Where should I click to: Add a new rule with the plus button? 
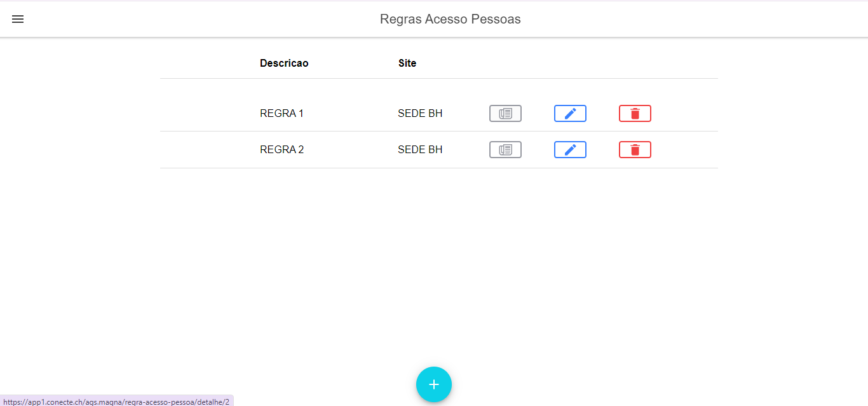tap(434, 384)
